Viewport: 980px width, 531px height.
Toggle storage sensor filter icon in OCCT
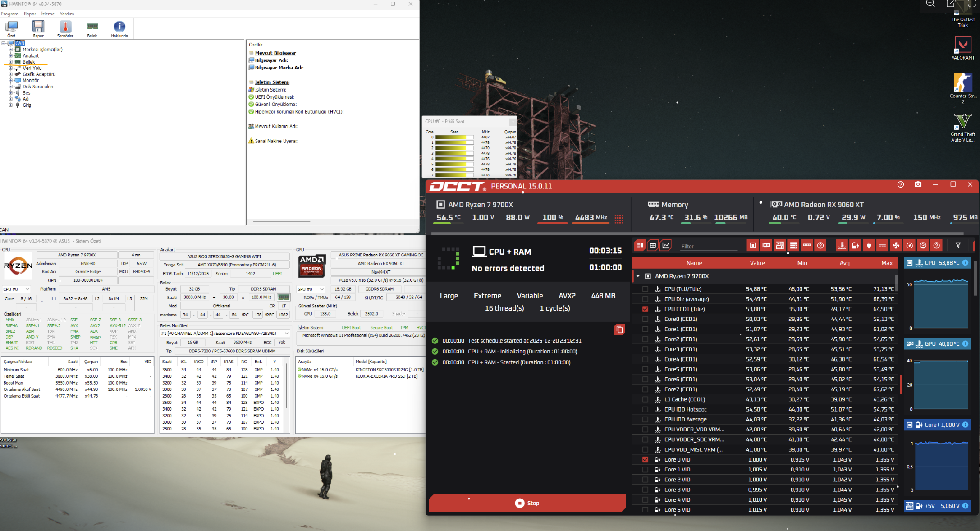tap(793, 245)
